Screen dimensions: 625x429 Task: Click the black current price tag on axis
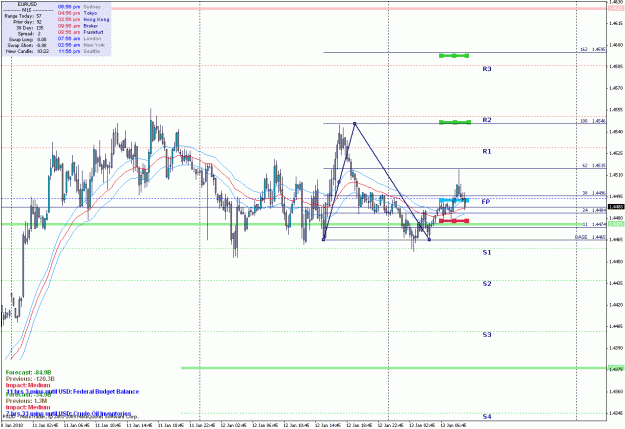pyautogui.click(x=616, y=207)
